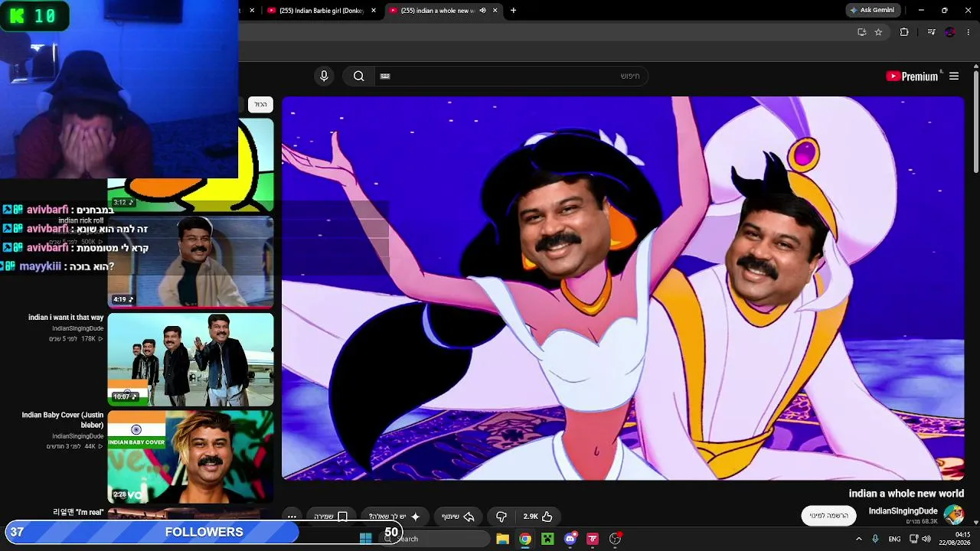Image resolution: width=980 pixels, height=551 pixels.
Task: Open the round notification app in taskbar
Action: point(615,539)
